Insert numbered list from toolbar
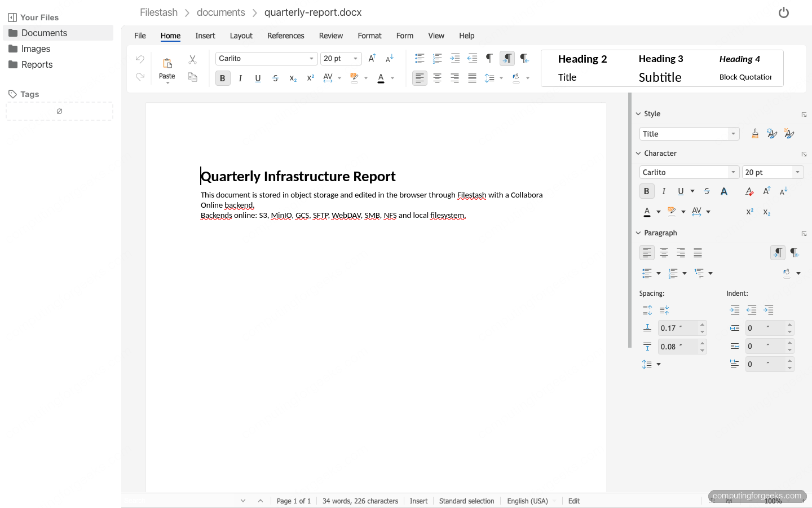Image resolution: width=812 pixels, height=508 pixels. 437,58
